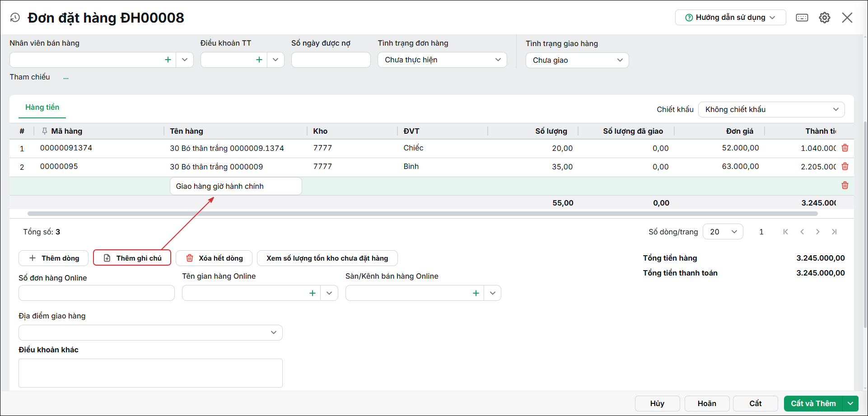The width and height of the screenshot is (868, 416).
Task: Expand the Nhân viên bán hàng dropdown
Action: coord(185,60)
